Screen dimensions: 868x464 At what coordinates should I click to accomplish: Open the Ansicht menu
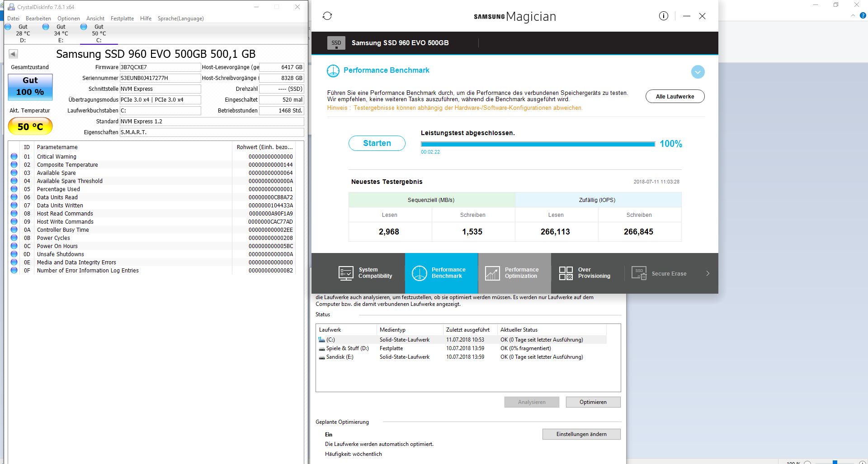[x=95, y=19]
